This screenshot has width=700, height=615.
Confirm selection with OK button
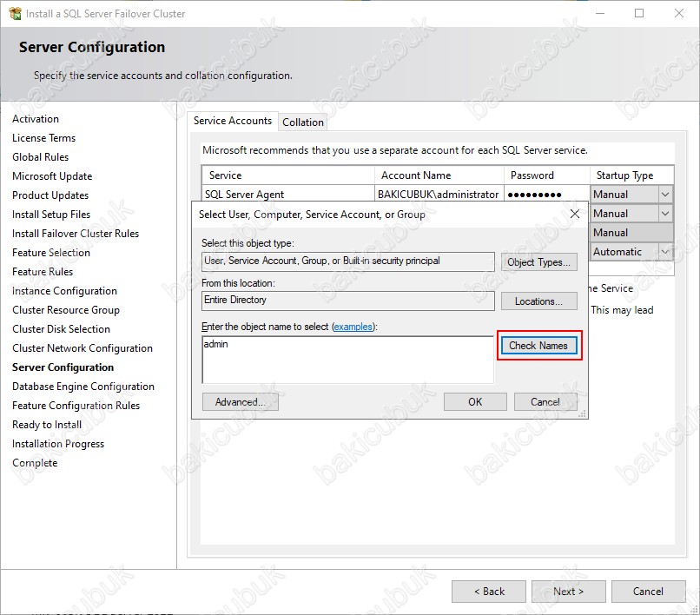(x=475, y=402)
